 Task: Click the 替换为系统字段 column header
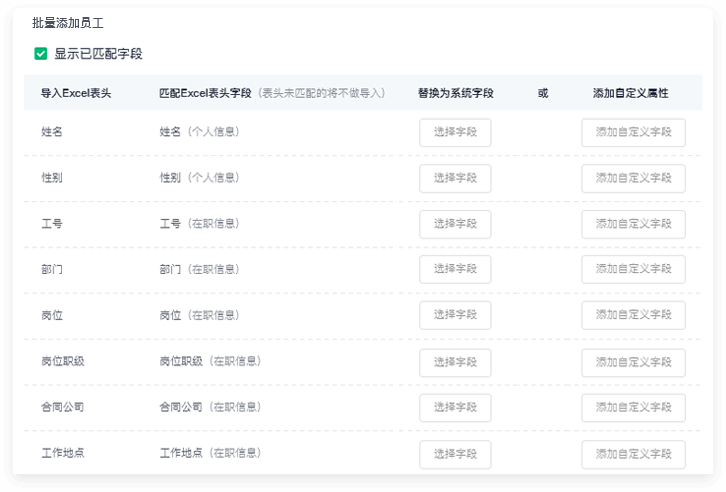[x=455, y=93]
